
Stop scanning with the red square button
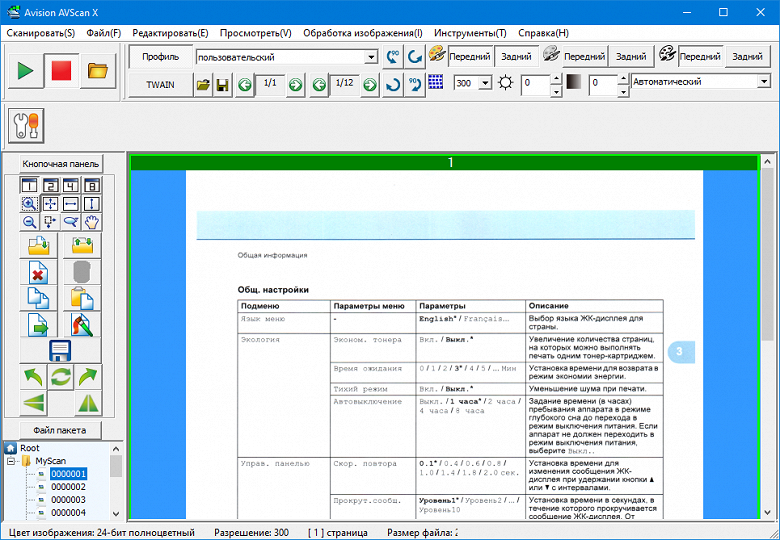[61, 71]
